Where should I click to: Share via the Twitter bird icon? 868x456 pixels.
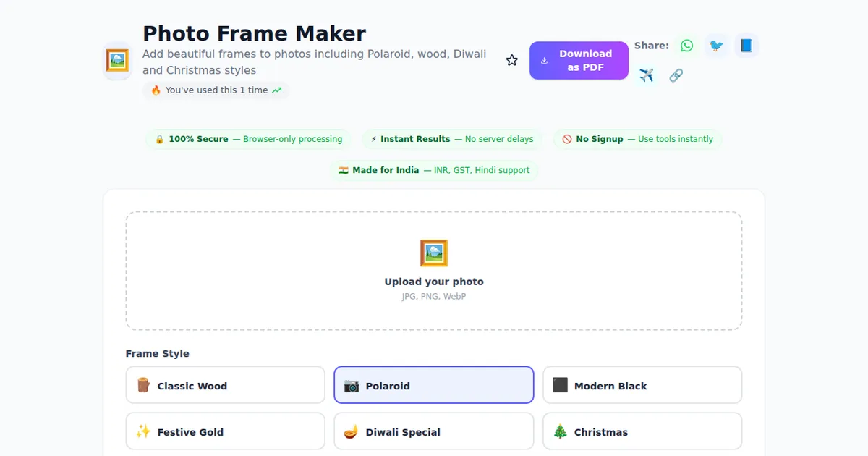[x=716, y=45]
